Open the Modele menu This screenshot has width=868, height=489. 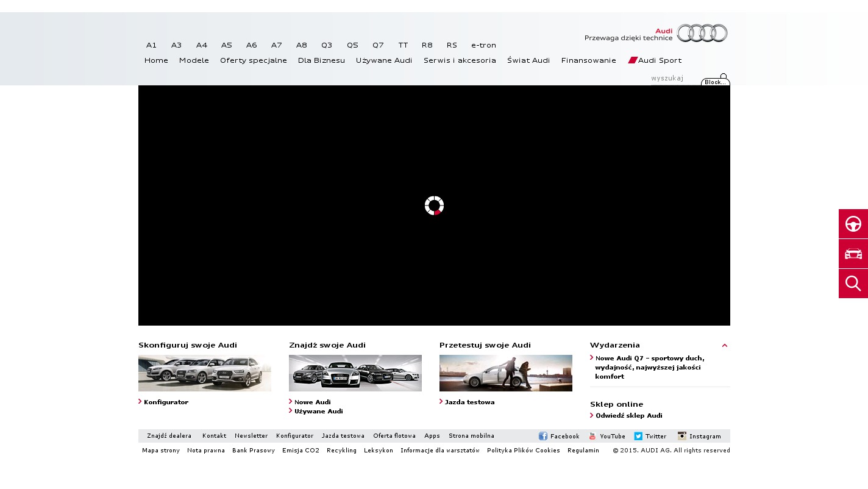(194, 60)
